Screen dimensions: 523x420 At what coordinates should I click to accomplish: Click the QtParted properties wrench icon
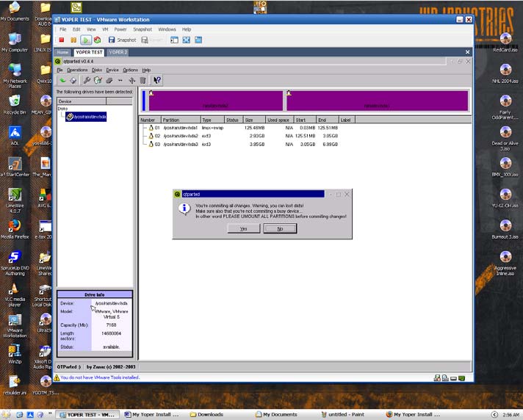click(87, 80)
